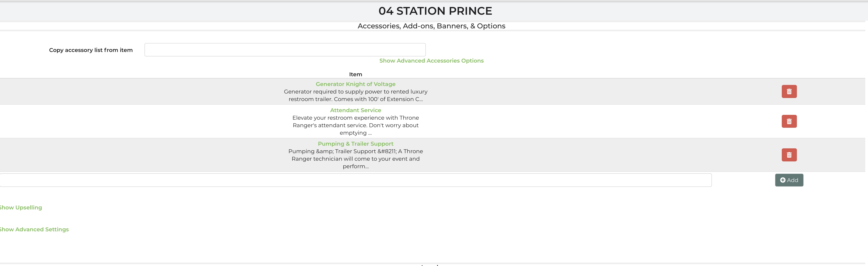Focus the Copy accessory list from item field
This screenshot has width=868, height=266.
pyautogui.click(x=285, y=50)
